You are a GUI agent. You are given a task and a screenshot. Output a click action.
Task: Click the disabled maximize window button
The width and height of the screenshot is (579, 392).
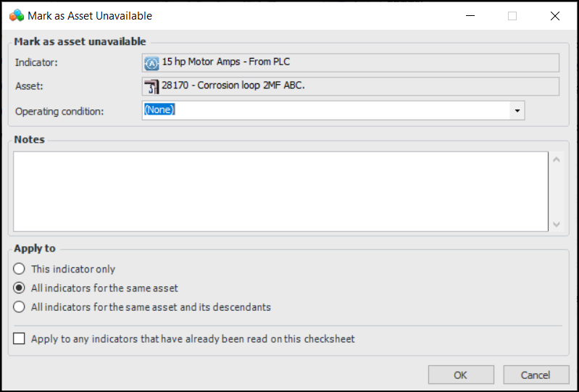coord(512,15)
